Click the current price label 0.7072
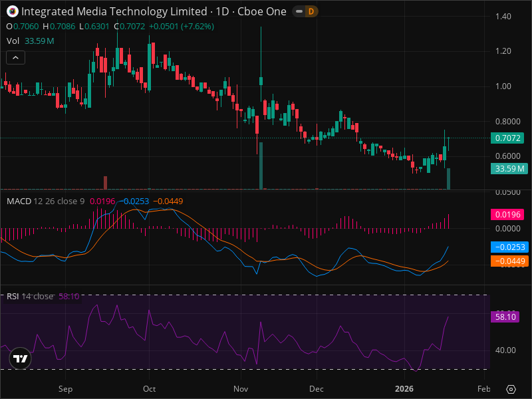The width and height of the screenshot is (532, 399). 507,138
